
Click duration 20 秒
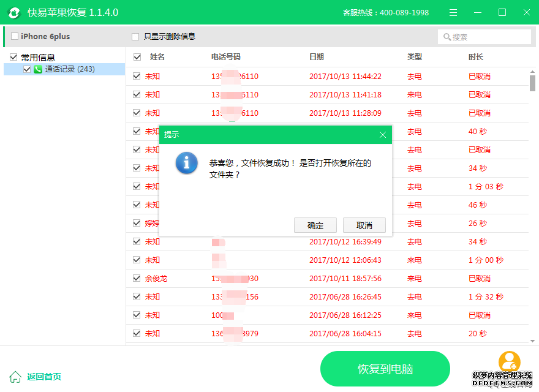point(478,334)
